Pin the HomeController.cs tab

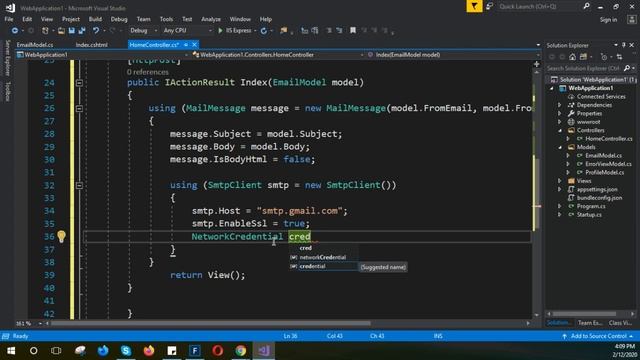(186, 44)
